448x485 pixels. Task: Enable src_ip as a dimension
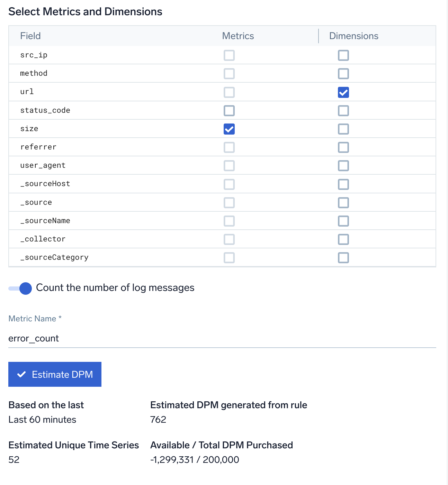point(343,55)
